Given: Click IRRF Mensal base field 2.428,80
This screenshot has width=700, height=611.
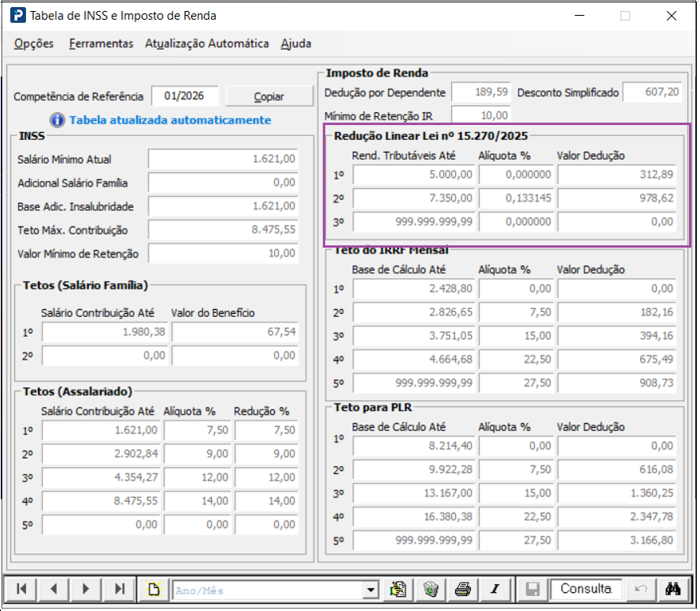Looking at the screenshot, I should pos(414,289).
